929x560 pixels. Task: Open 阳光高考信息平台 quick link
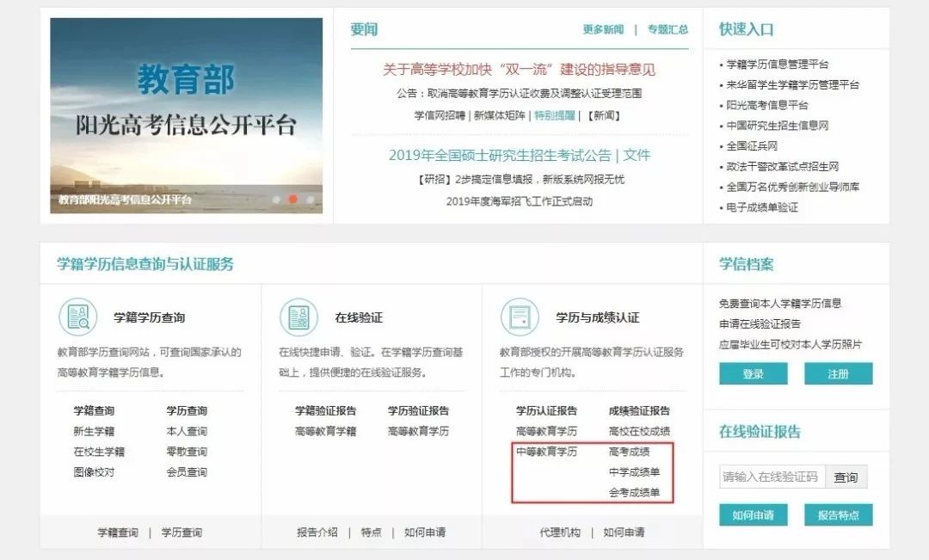tap(767, 105)
